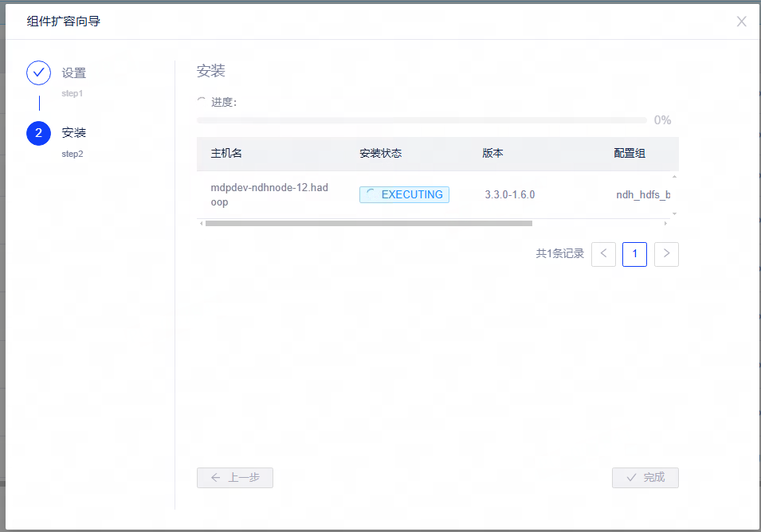Click the scroll-down chevron in the table
The width and height of the screenshot is (761, 532).
coord(673,213)
